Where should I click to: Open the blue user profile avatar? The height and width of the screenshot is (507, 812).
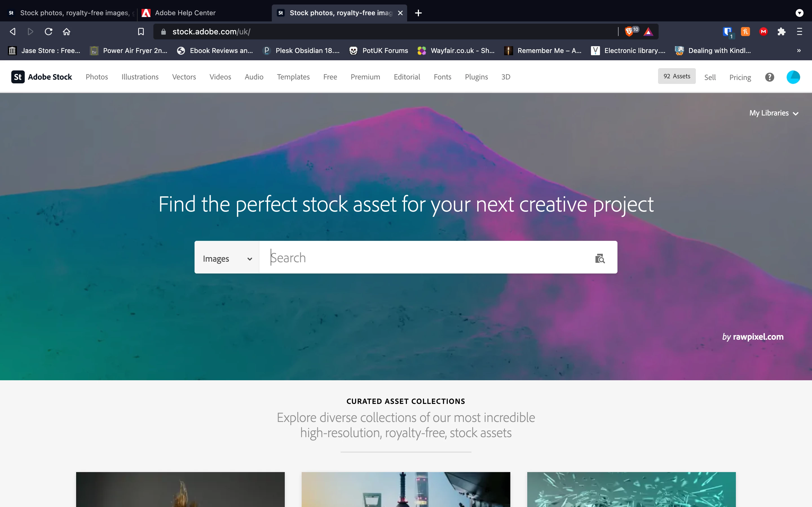[x=793, y=77]
